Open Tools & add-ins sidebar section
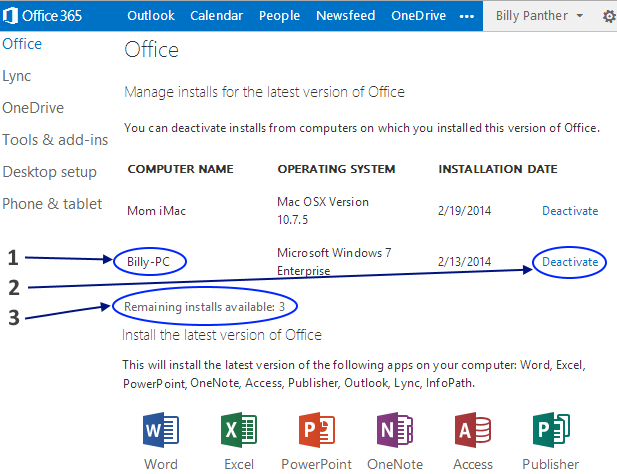 55,140
